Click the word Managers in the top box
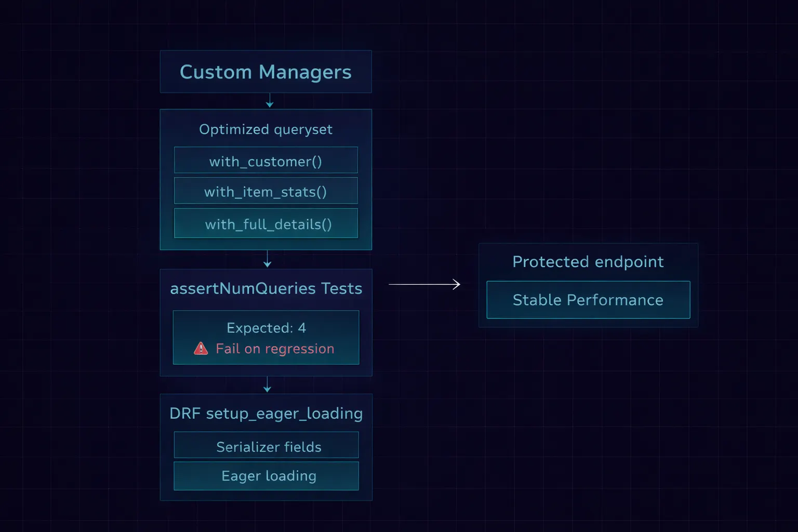The height and width of the screenshot is (532, 798). pos(305,72)
